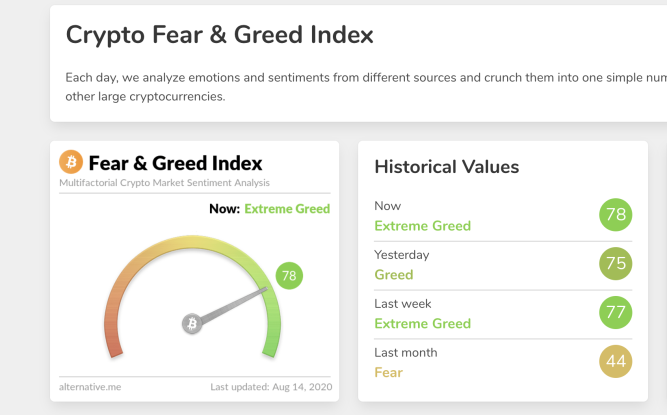
Task: Click the orange Bitcoin logo icon
Action: pos(71,162)
